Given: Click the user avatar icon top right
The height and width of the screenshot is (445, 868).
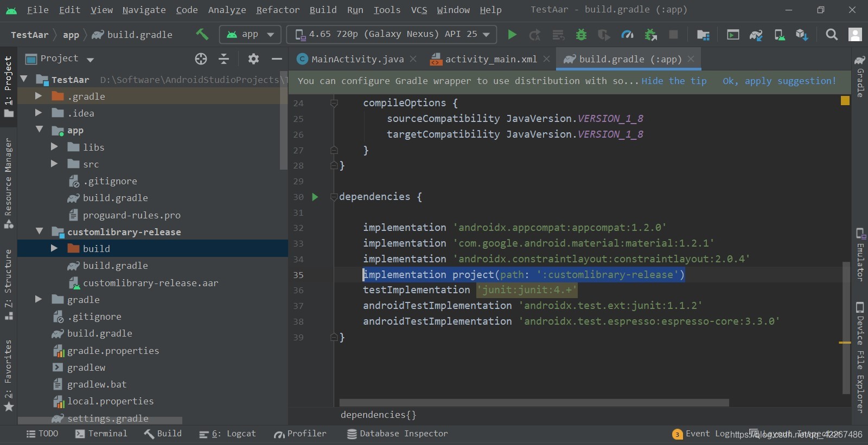Looking at the screenshot, I should 855,35.
